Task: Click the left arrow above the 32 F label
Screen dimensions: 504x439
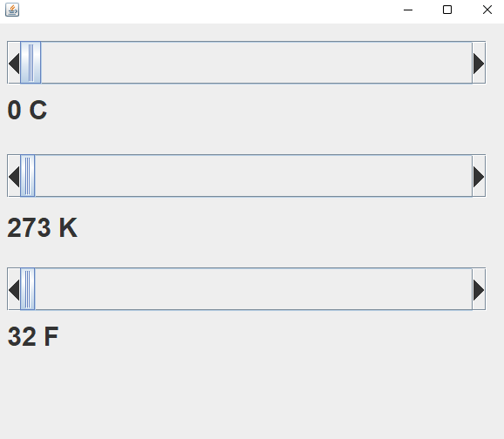Action: coord(14,289)
